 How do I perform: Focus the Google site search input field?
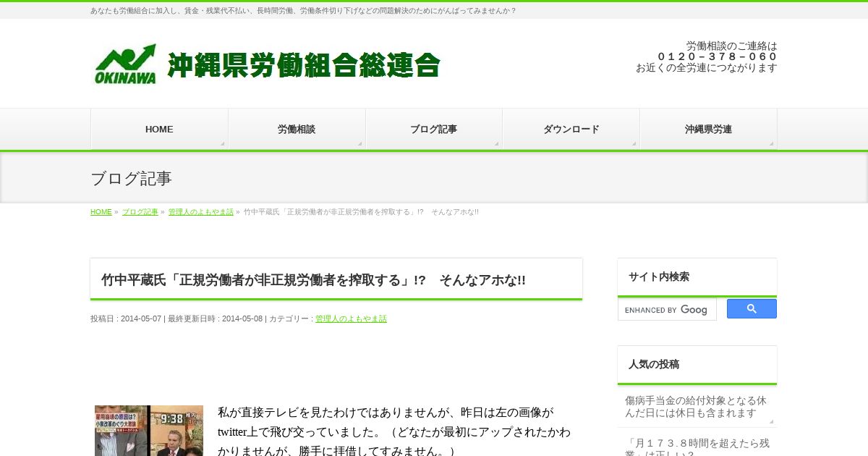pos(667,310)
